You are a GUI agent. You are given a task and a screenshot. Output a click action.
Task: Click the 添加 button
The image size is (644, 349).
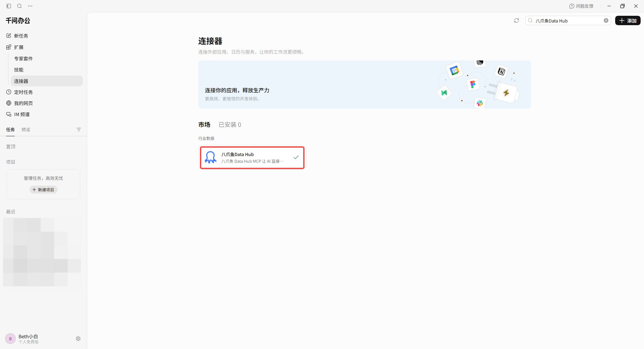pos(628,20)
